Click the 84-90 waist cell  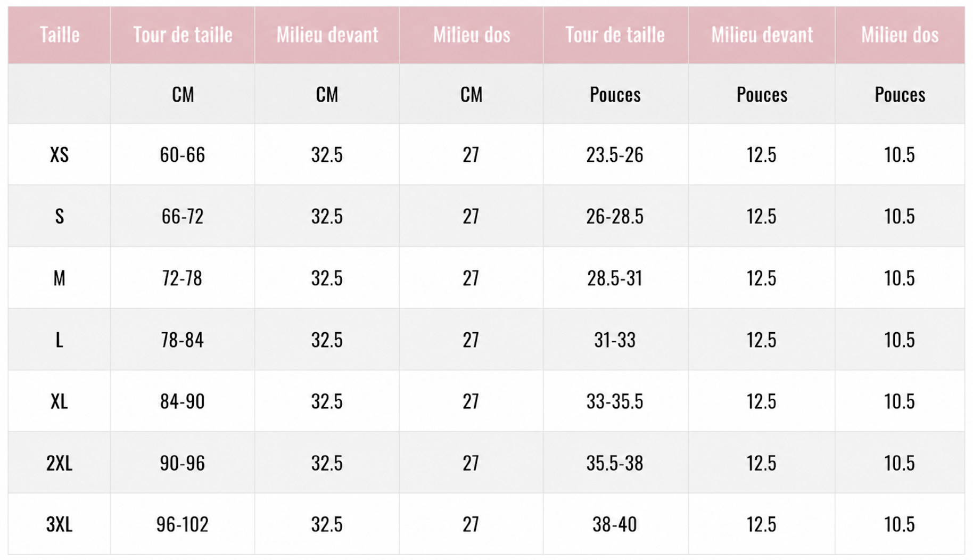(183, 401)
